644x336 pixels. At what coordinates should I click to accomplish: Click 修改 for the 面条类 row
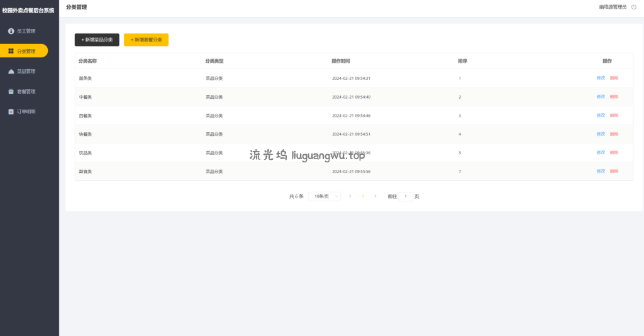pyautogui.click(x=601, y=78)
